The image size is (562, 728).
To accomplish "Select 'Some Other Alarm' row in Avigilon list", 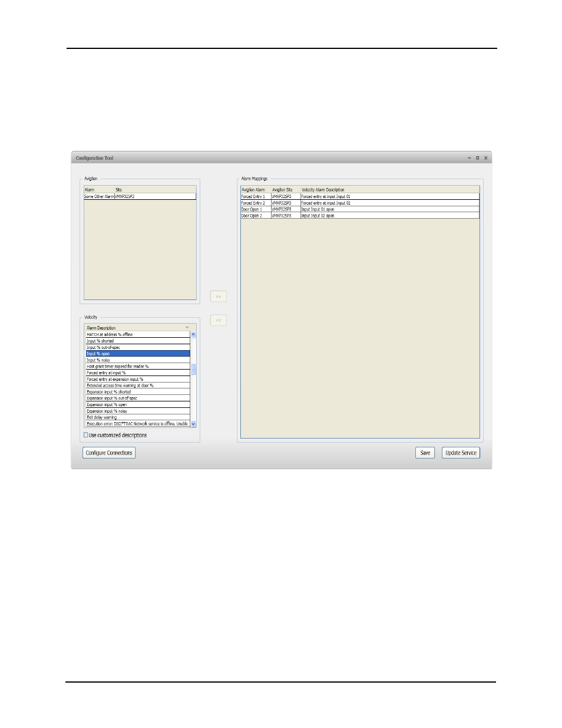I will point(140,196).
